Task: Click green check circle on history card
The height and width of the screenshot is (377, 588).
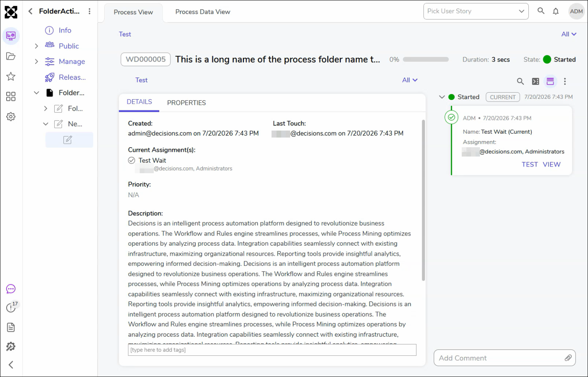Action: click(x=451, y=117)
